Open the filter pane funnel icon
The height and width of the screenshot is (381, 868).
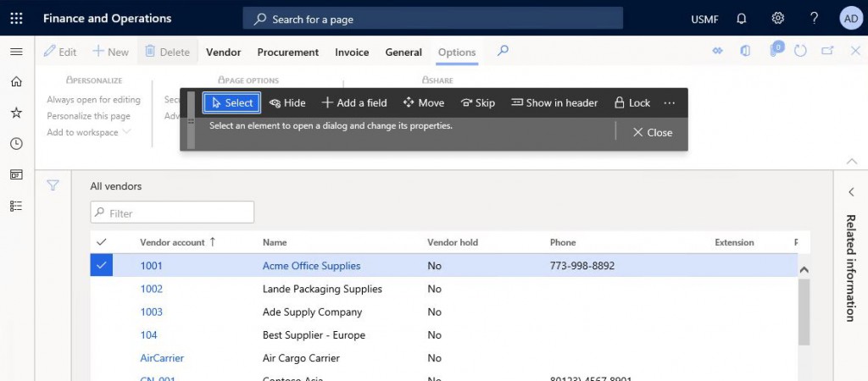tap(53, 185)
